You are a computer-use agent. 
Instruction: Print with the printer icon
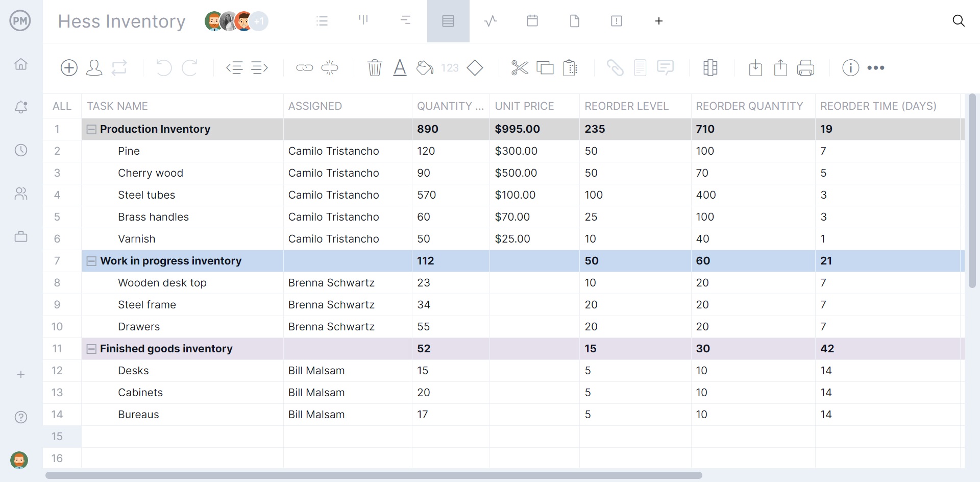point(805,68)
